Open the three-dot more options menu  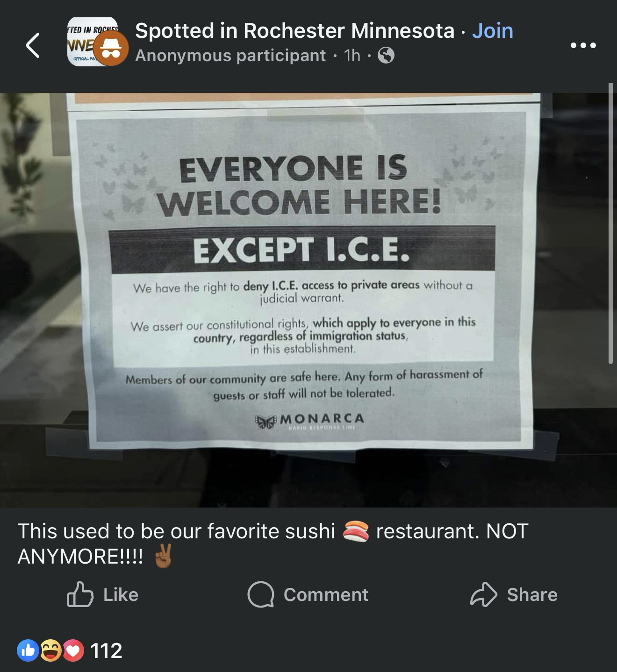click(583, 45)
